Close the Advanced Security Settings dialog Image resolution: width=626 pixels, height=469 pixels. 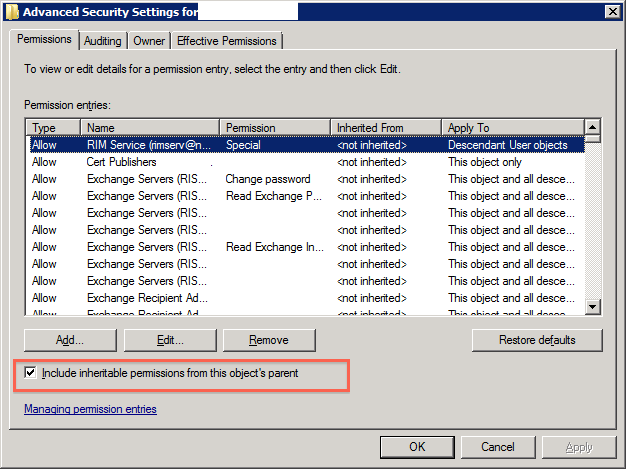[611, 11]
